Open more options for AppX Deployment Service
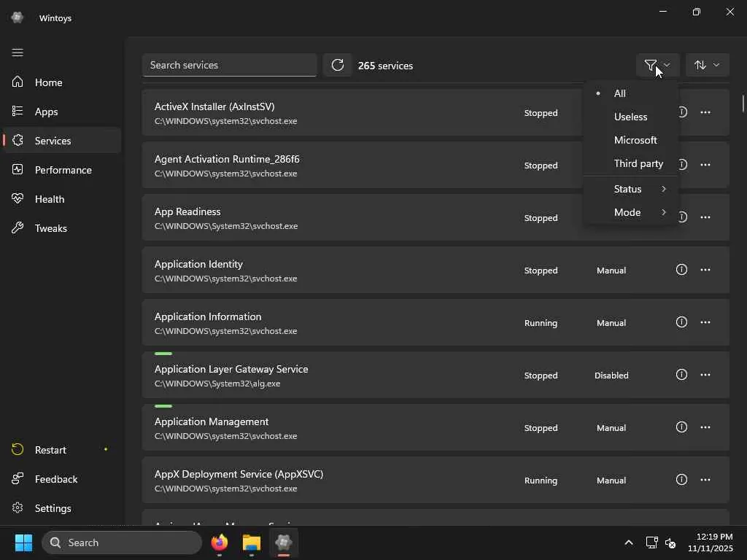 coord(705,480)
